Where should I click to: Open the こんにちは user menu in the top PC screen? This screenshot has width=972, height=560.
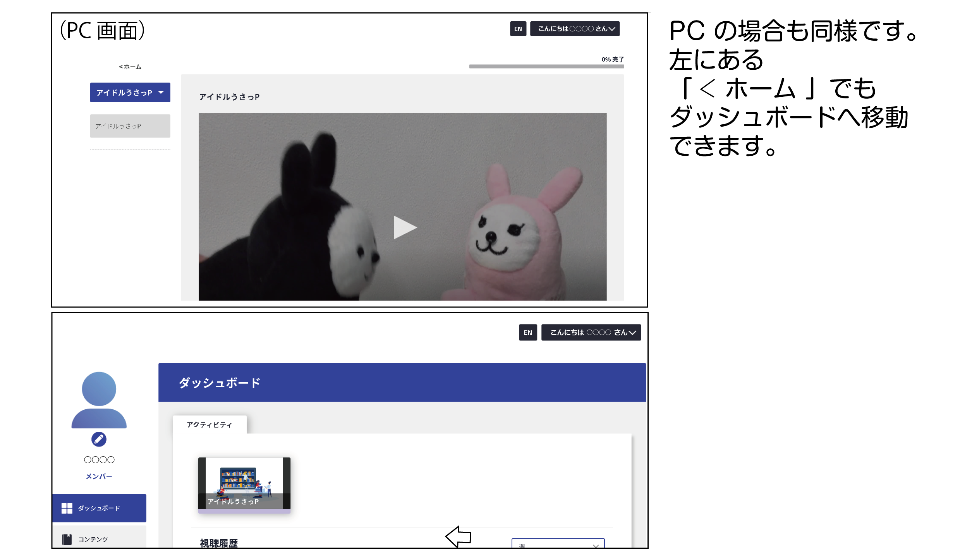tap(575, 29)
